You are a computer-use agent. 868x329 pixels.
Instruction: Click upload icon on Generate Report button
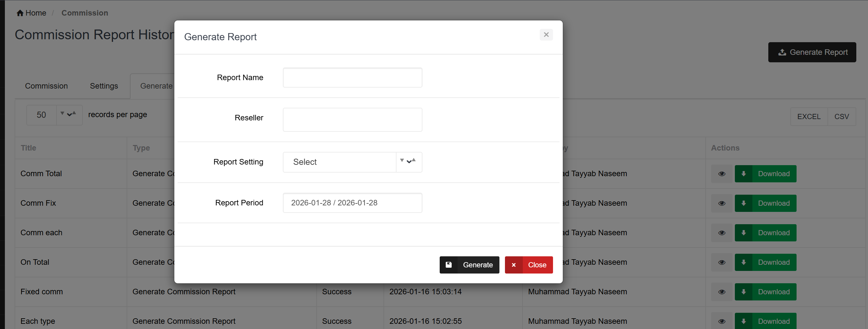click(x=782, y=52)
